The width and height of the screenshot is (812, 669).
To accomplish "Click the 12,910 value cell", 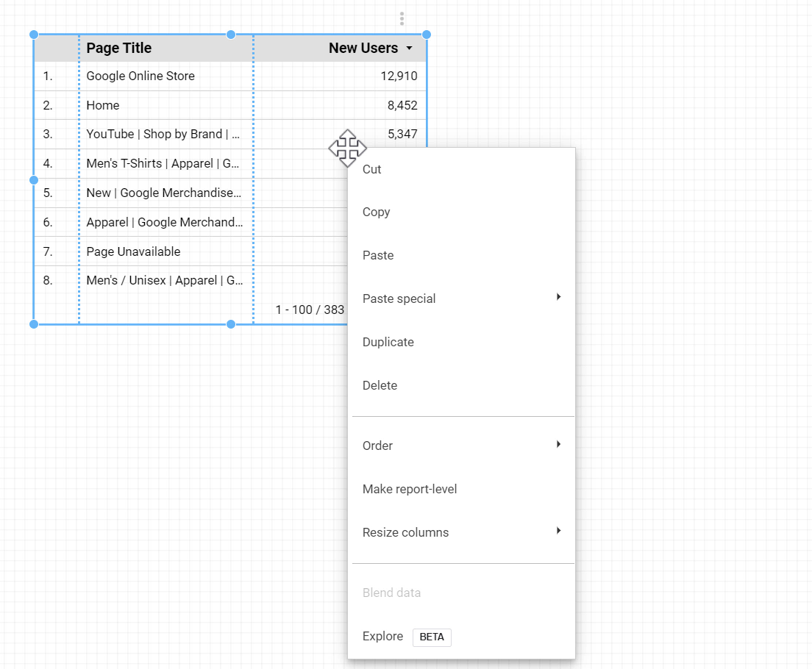I will [399, 76].
